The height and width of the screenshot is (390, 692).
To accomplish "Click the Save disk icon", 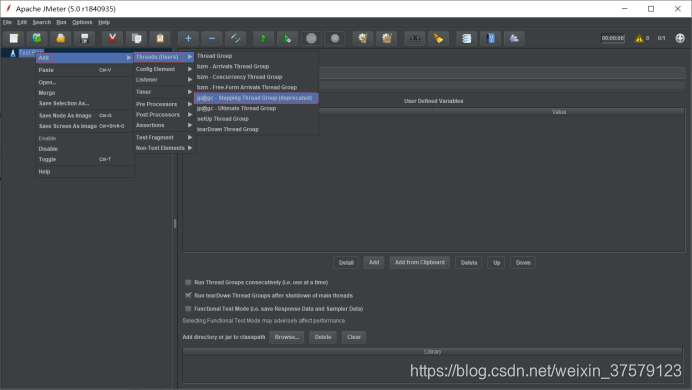I will coord(84,38).
